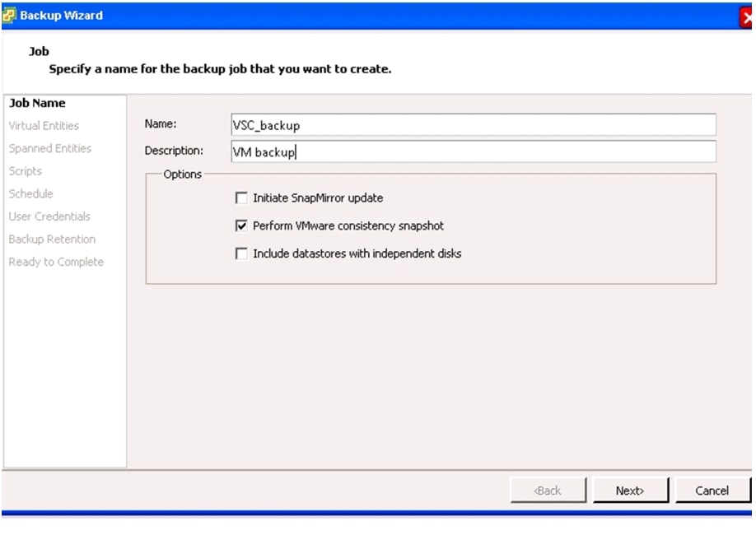This screenshot has height=535, width=756.
Task: Select the Job Name wizard step
Action: (37, 103)
